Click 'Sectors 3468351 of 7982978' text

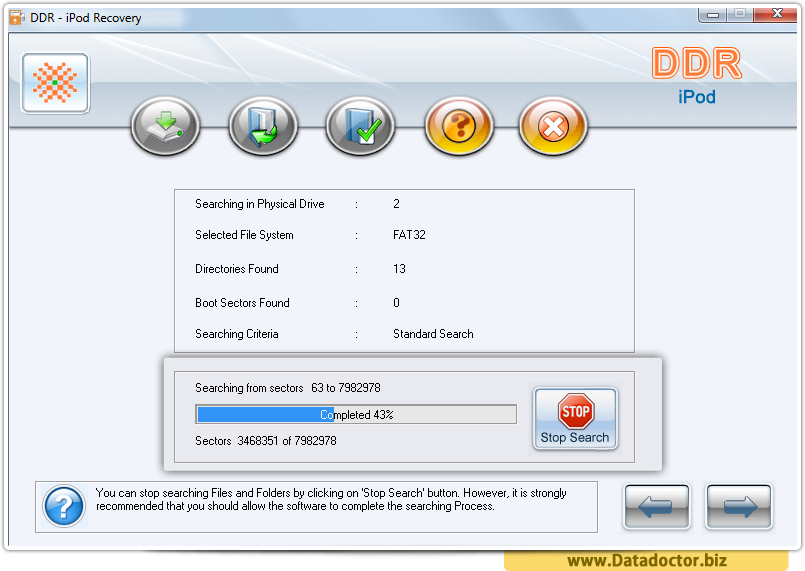point(266,441)
